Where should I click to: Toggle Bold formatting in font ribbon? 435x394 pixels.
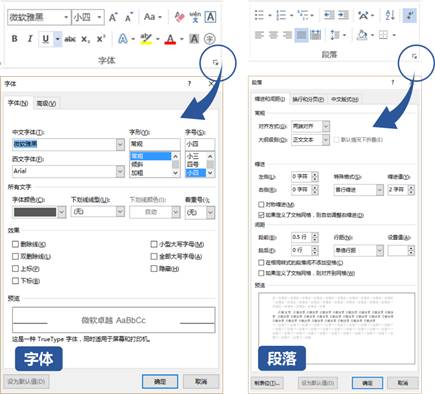(15, 39)
